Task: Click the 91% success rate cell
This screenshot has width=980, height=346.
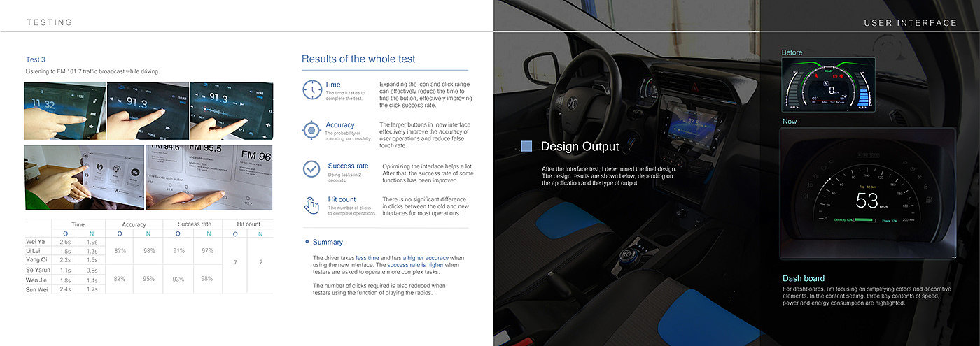Action: point(178,250)
